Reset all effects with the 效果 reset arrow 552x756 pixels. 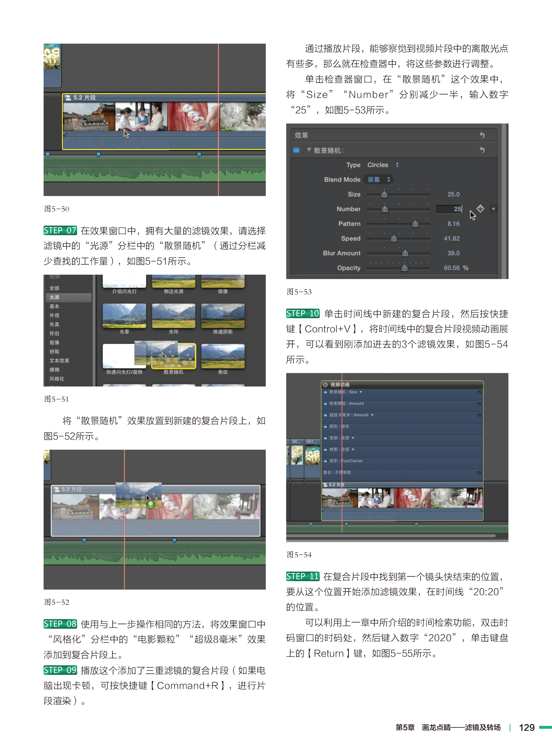point(482,135)
